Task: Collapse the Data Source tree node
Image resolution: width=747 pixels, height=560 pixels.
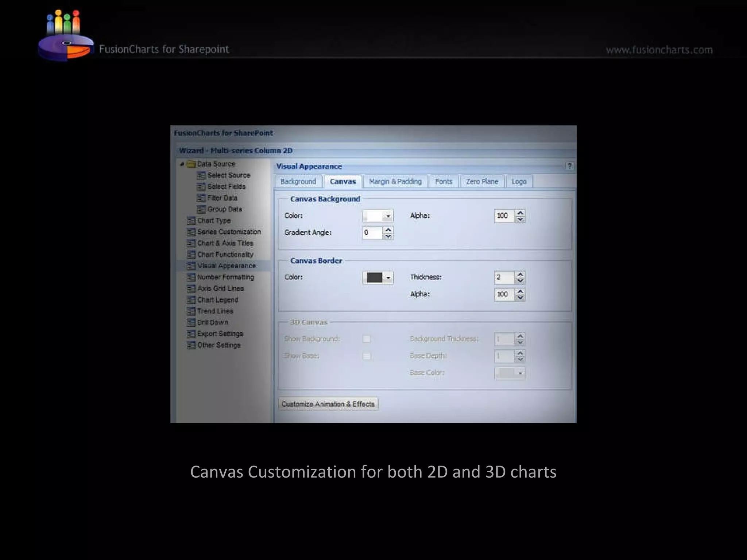Action: point(182,164)
